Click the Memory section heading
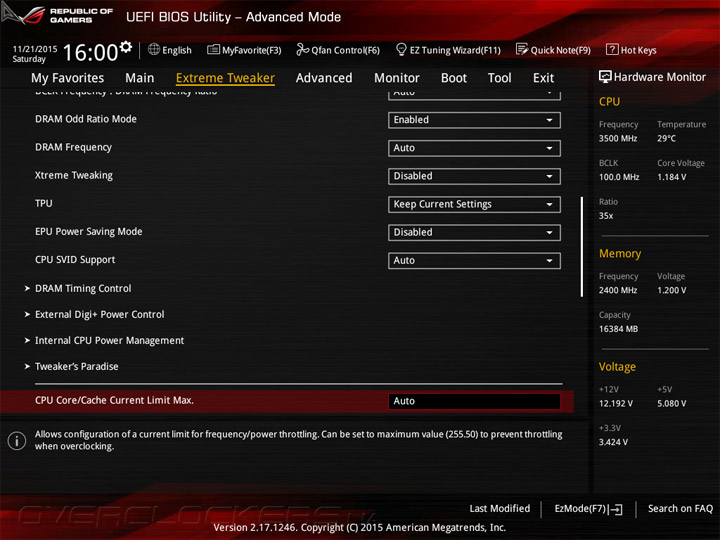The image size is (720, 540). click(x=620, y=253)
